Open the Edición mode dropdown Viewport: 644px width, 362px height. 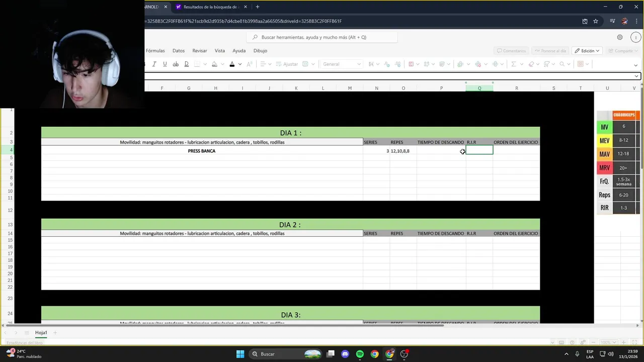[587, 51]
